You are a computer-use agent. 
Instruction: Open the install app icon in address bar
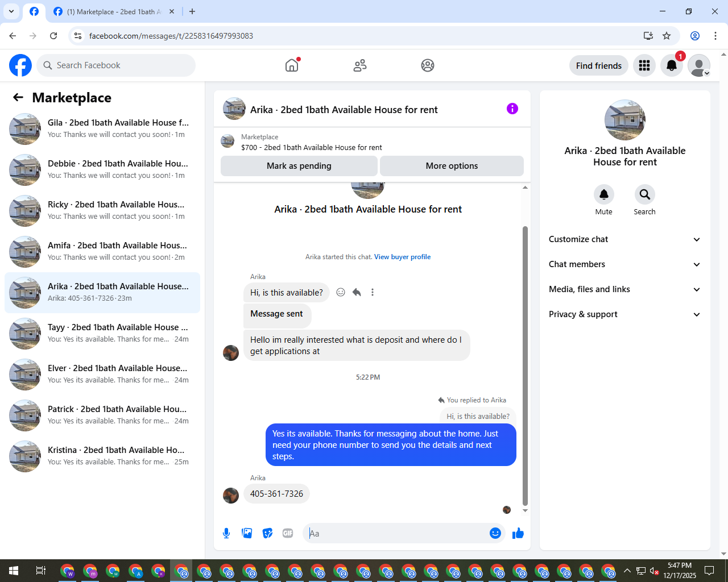[x=648, y=36]
